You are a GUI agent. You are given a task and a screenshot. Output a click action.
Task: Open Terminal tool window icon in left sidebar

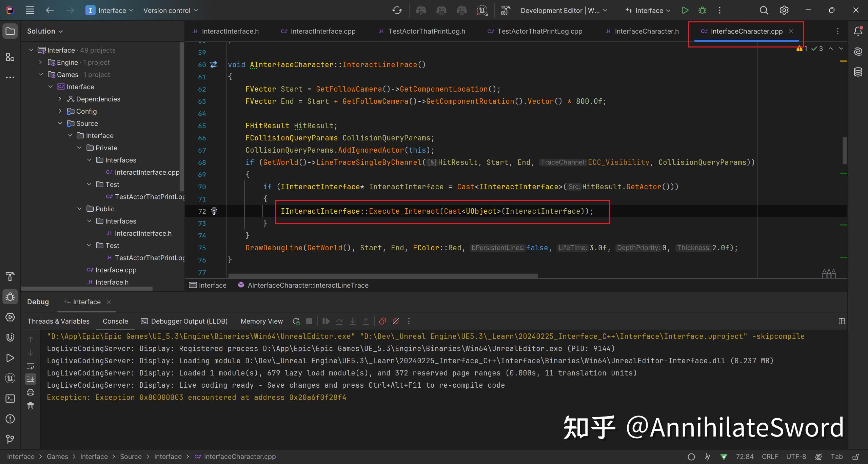tap(10, 399)
